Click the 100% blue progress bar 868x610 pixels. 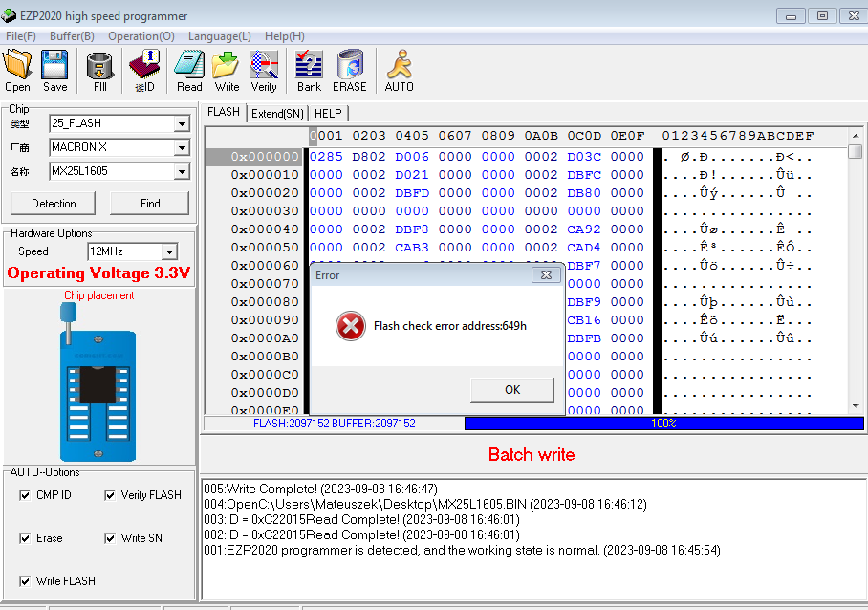tap(663, 424)
